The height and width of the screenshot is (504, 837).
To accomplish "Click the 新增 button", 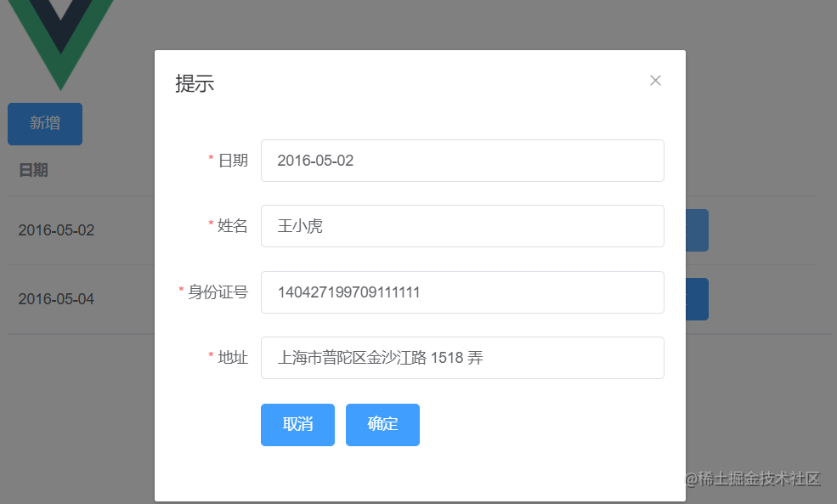I will pos(44,123).
